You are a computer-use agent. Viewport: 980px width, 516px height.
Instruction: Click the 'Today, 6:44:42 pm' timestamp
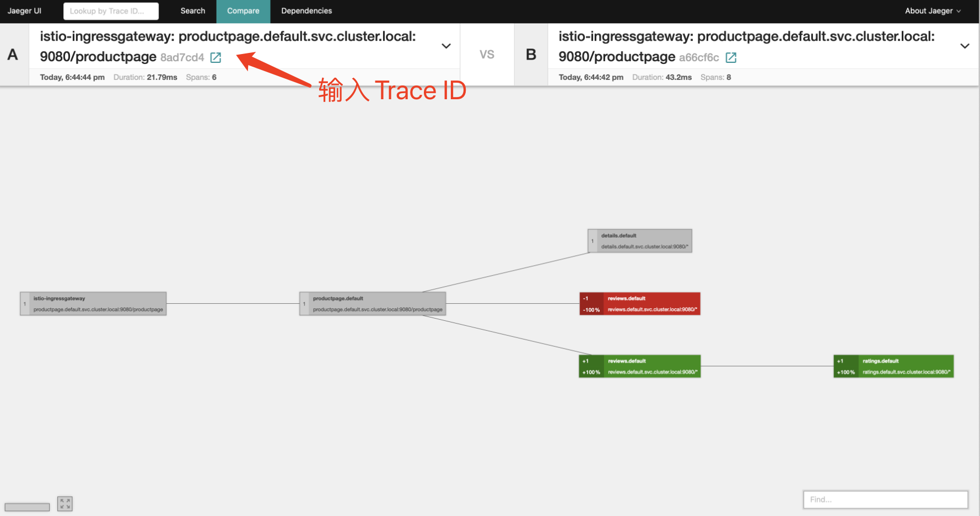coord(591,77)
